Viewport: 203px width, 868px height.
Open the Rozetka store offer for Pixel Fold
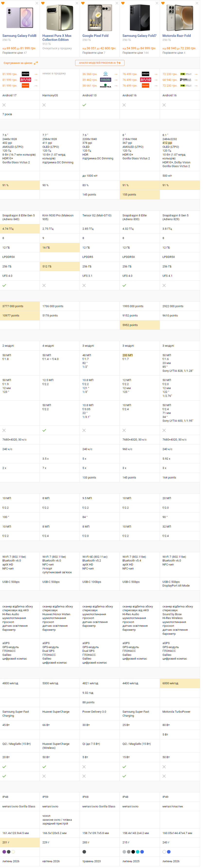[x=105, y=86]
